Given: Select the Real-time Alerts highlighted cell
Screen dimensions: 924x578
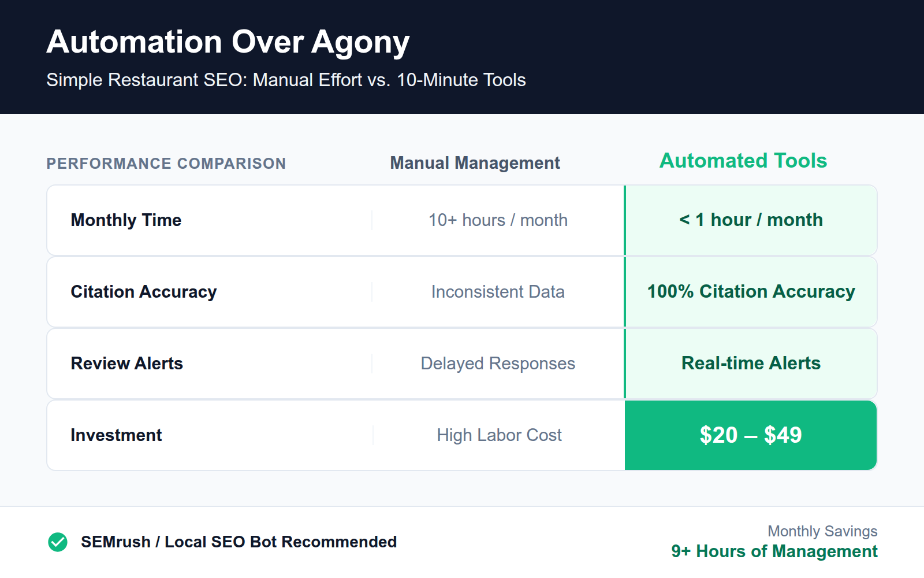Looking at the screenshot, I should tap(751, 364).
